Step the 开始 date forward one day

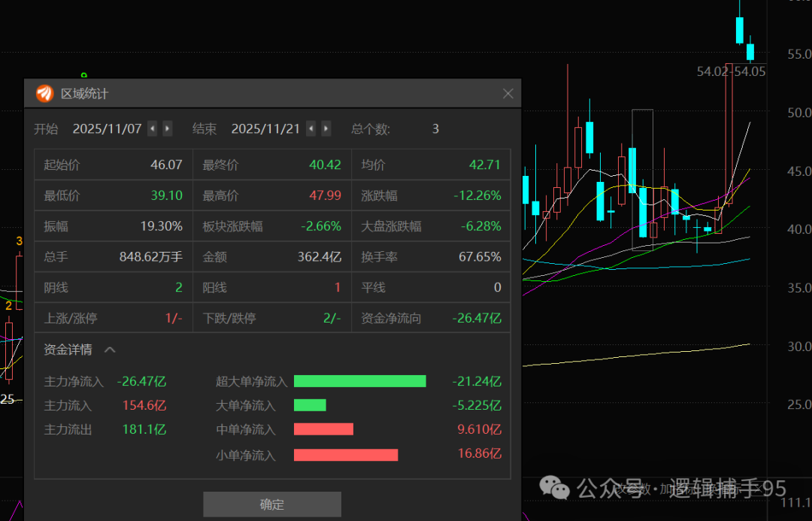tap(167, 129)
